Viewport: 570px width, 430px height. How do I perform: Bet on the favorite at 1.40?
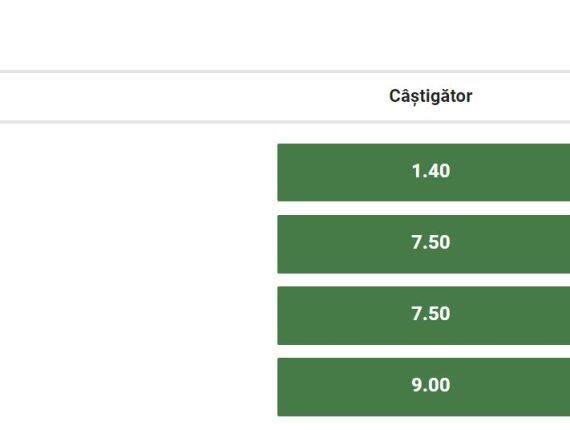424,172
